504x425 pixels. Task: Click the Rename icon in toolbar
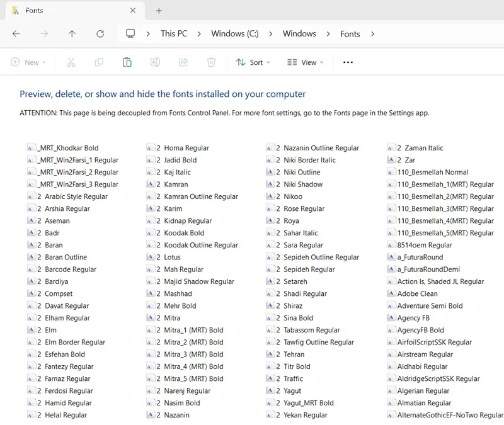155,62
